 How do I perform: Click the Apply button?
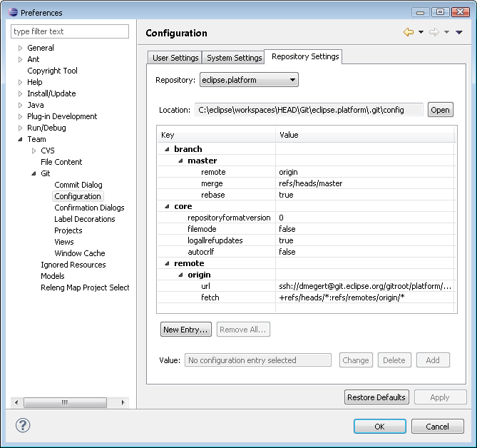pyautogui.click(x=440, y=397)
